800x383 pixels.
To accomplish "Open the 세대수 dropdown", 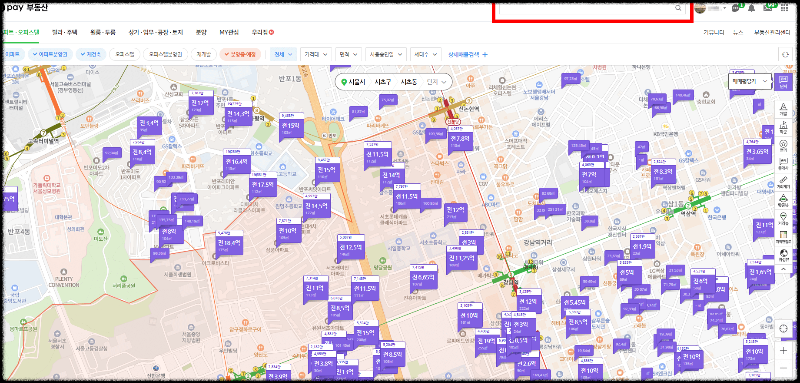I will click(426, 54).
